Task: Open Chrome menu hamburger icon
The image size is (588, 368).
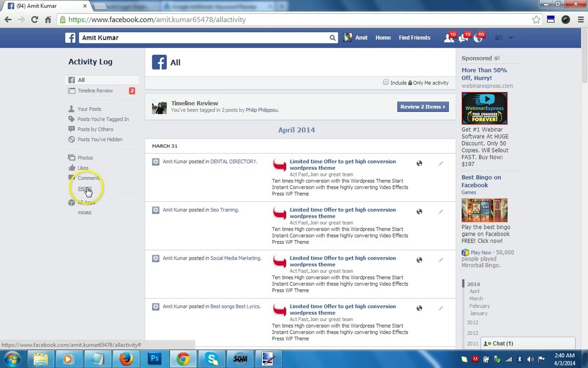Action: tap(580, 19)
